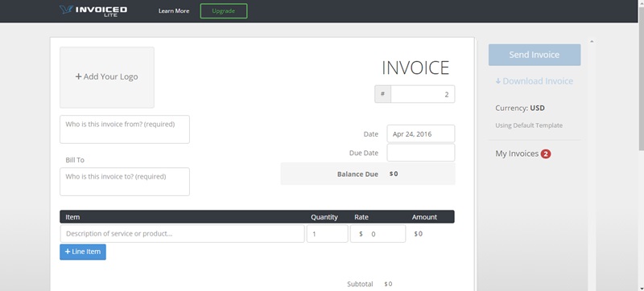Click the item description field
The image size is (644, 291).
click(183, 234)
